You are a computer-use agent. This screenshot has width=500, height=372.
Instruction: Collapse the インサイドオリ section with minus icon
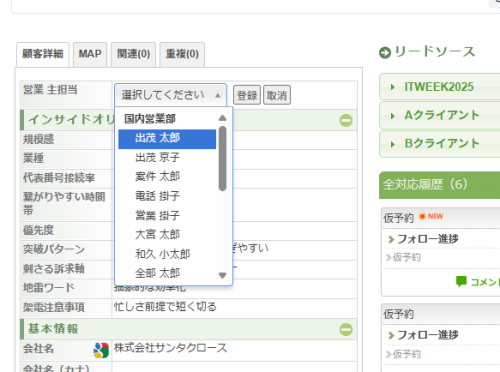click(346, 120)
